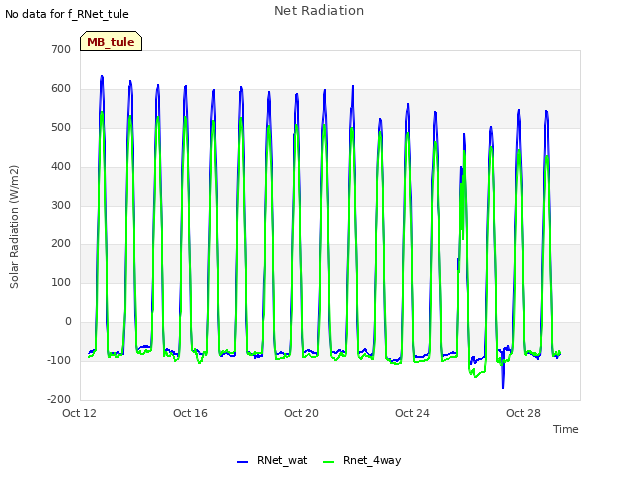Click the Solar Radiation (W/m2) axis label

pos(14,227)
